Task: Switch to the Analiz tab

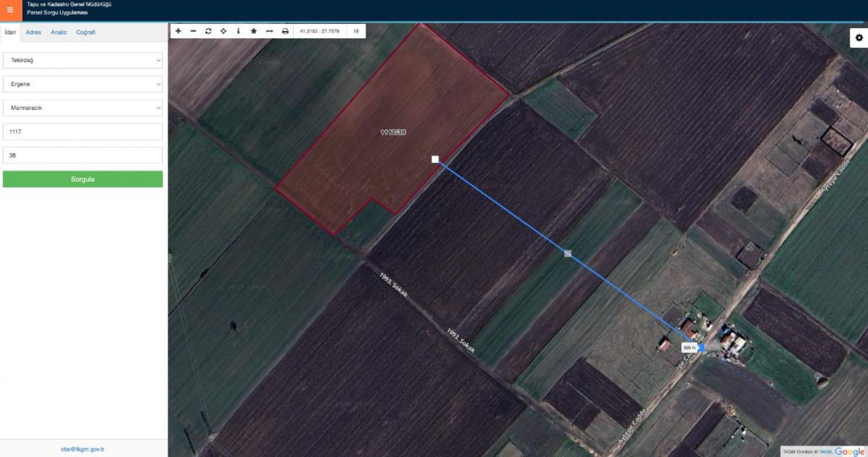Action: (x=59, y=32)
